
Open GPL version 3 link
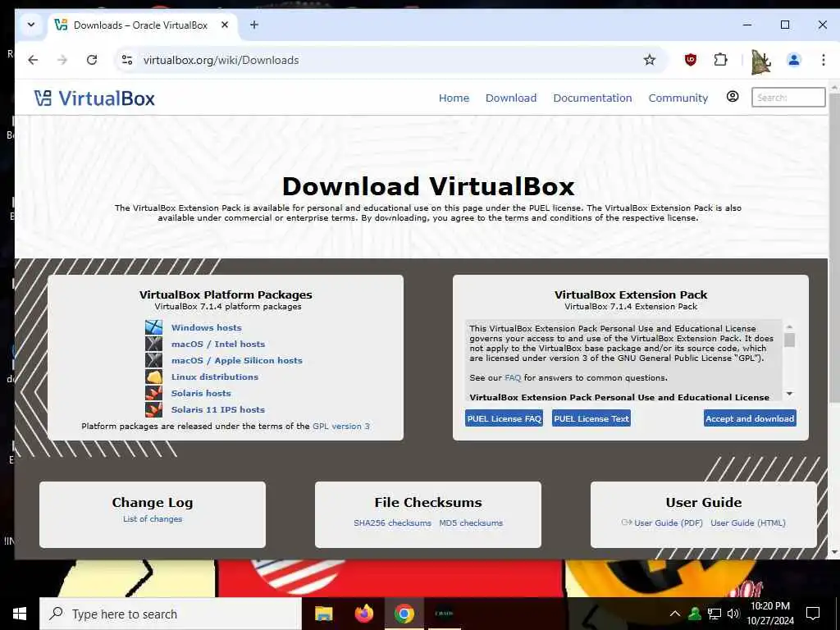click(x=340, y=426)
